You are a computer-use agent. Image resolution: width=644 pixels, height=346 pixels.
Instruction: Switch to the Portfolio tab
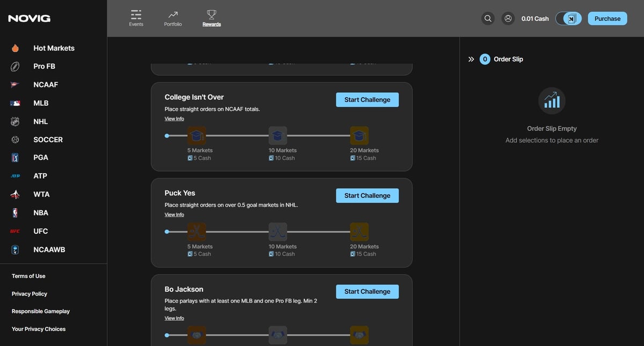coord(173,18)
